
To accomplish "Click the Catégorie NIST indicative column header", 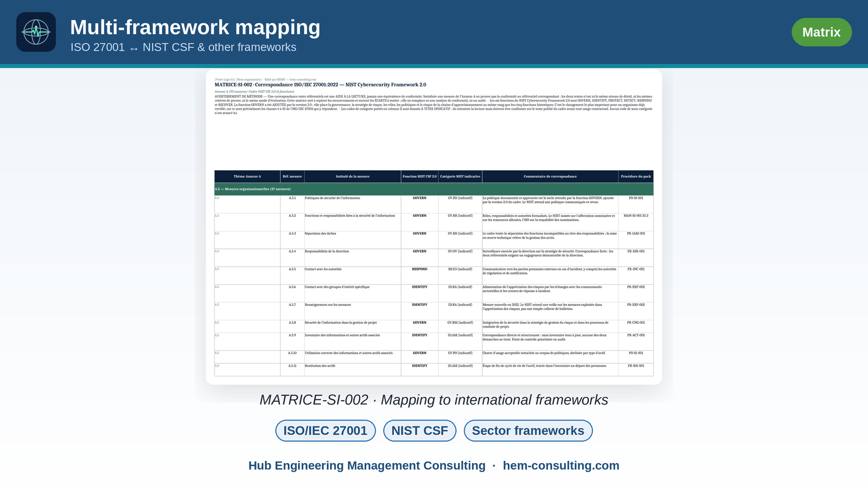I will [460, 176].
